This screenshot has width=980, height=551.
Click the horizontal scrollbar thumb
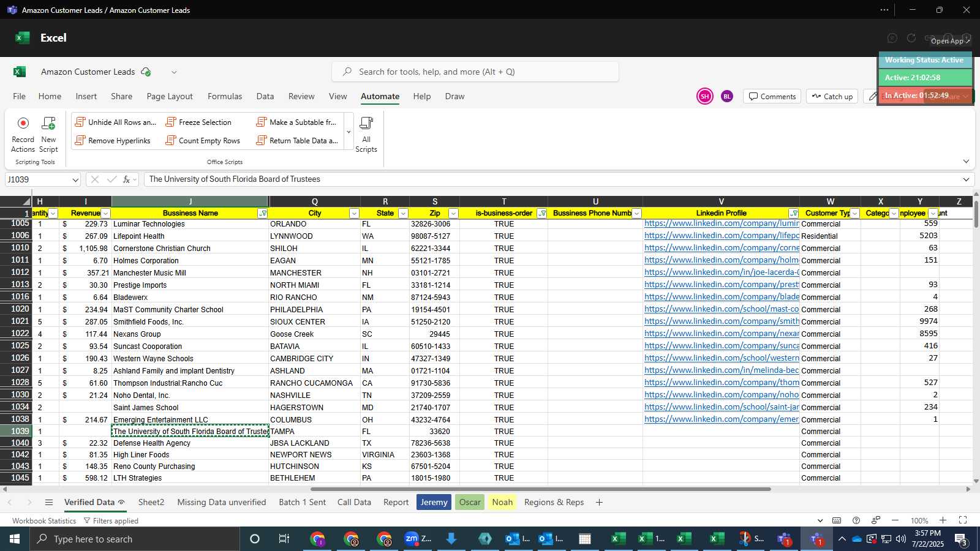540,489
